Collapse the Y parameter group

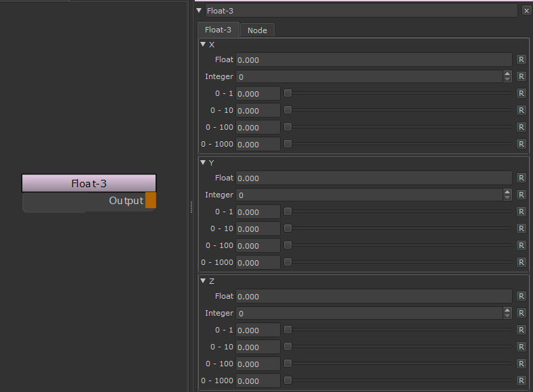coord(203,163)
